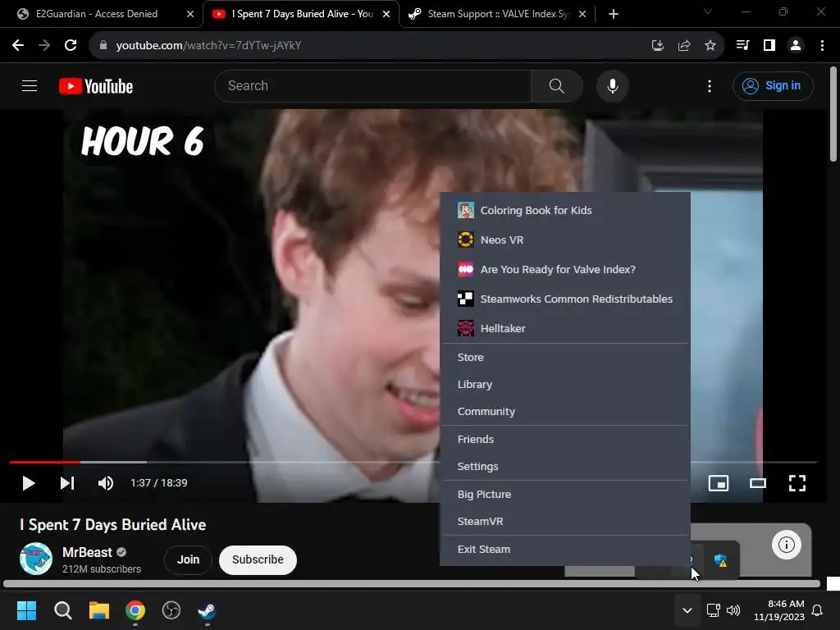Go to YouTube home via logo
This screenshot has height=630, width=840.
[x=96, y=86]
